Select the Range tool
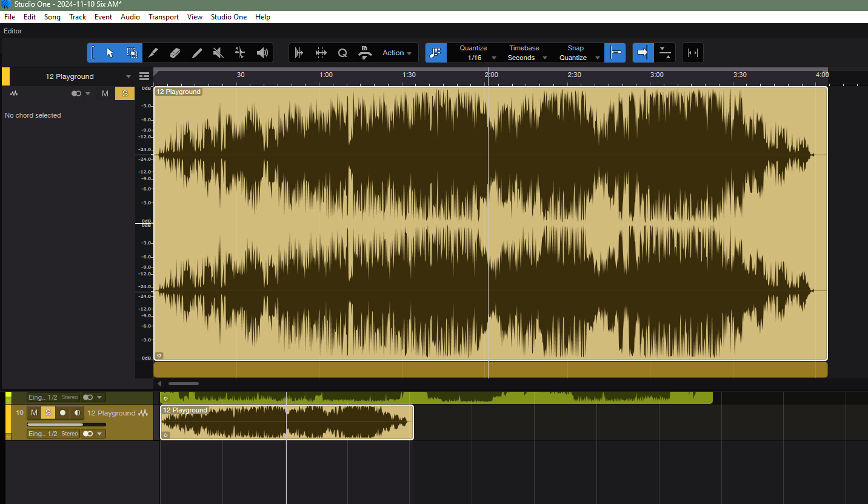Screen dimensions: 868x504 point(132,53)
